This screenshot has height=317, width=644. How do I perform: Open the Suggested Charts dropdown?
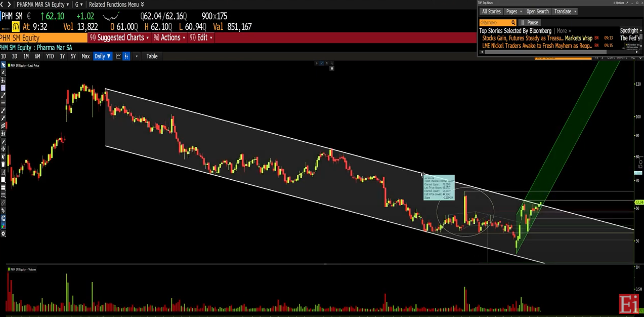tap(119, 38)
